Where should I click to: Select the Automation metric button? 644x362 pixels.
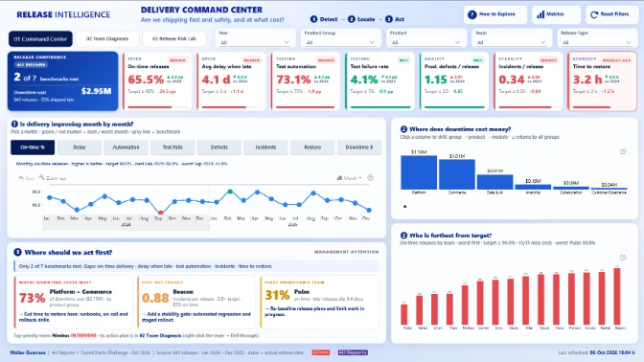[126, 147]
